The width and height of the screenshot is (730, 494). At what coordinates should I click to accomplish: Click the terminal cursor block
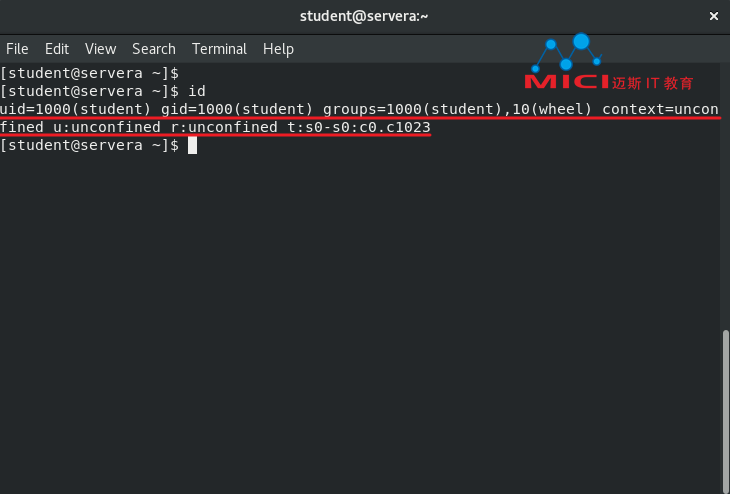(x=192, y=145)
